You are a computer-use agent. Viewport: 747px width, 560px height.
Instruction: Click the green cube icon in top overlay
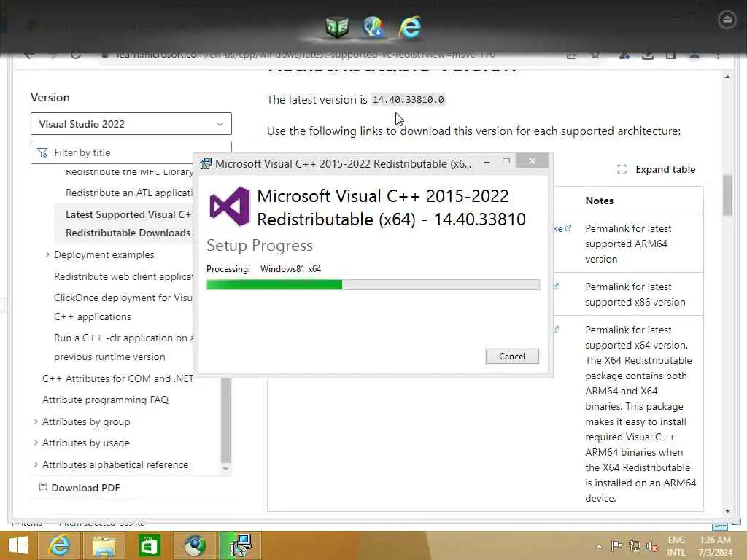[x=337, y=27]
